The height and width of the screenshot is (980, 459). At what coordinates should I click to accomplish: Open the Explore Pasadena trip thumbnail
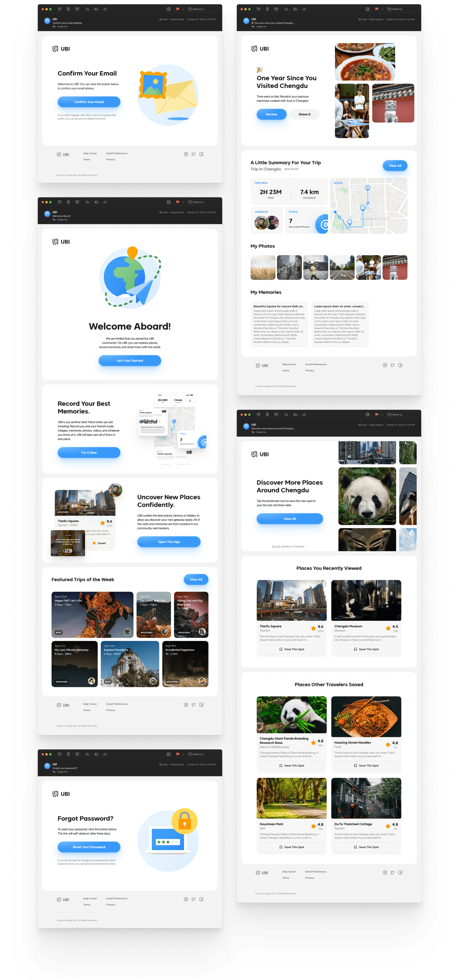130,664
